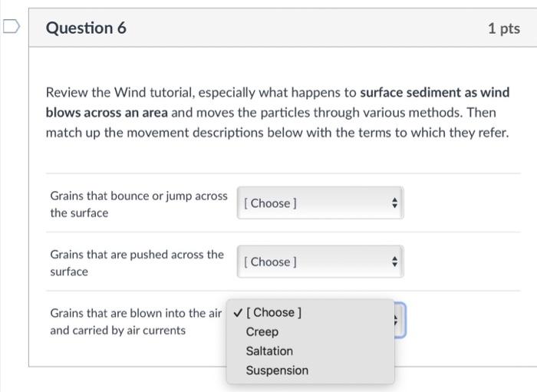Open the dropdown for grains that bounce or jump
This screenshot has width=537, height=392.
[x=320, y=203]
